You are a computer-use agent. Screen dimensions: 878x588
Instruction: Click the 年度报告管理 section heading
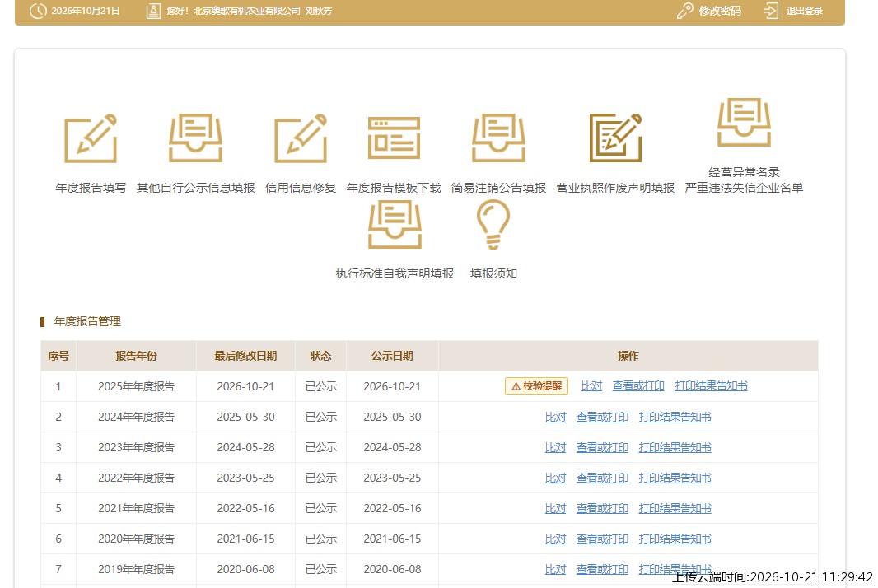(86, 321)
